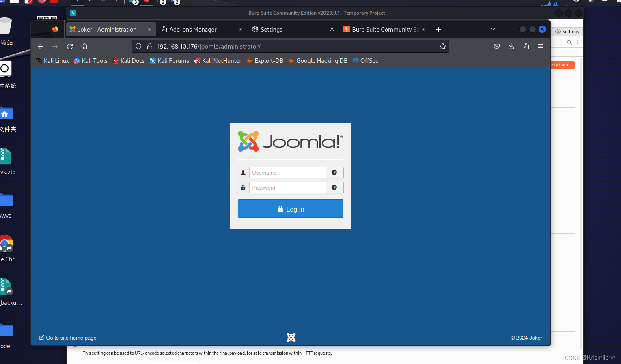621x364 pixels.
Task: Open the Exploit-DB bookmark
Action: click(x=265, y=61)
